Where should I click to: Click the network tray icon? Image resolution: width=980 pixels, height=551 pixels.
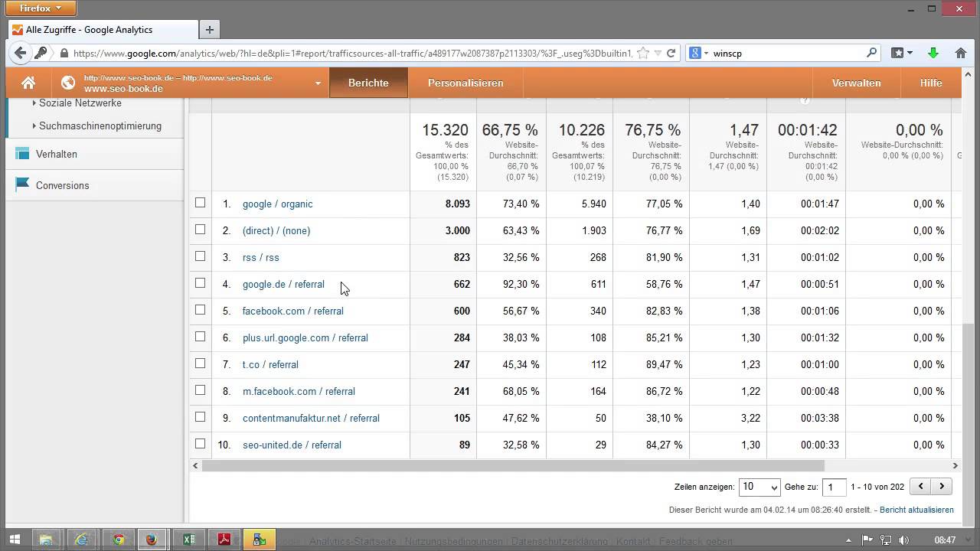[x=886, y=540]
